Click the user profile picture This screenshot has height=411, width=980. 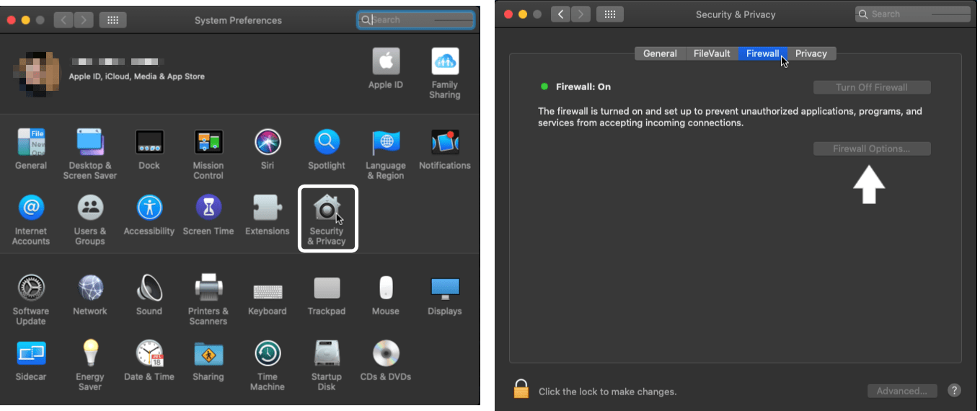click(x=36, y=74)
